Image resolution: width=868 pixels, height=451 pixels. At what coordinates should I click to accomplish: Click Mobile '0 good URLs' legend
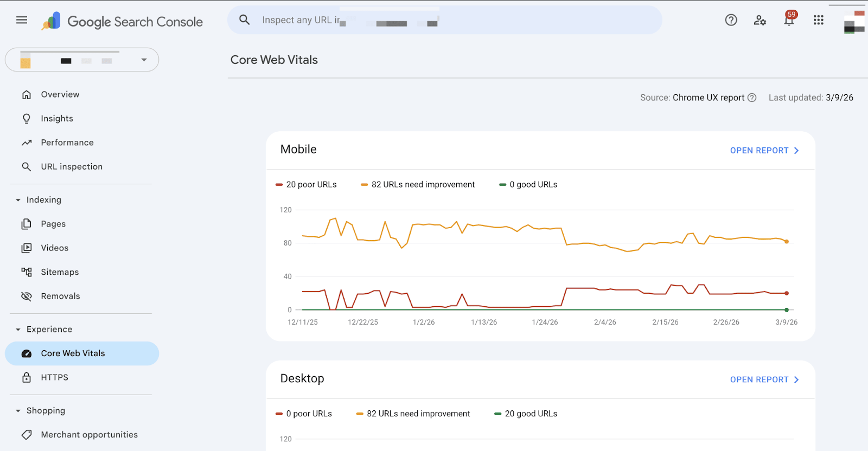[528, 185]
